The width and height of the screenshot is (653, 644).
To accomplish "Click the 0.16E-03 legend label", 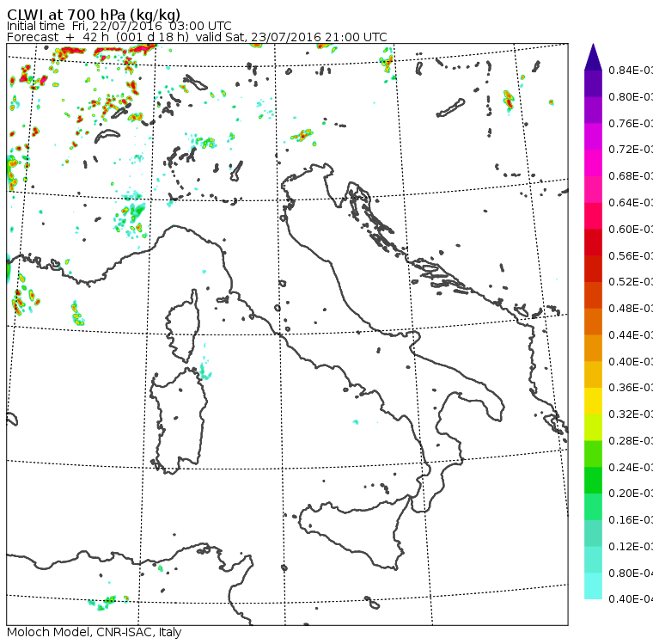I will pyautogui.click(x=631, y=520).
